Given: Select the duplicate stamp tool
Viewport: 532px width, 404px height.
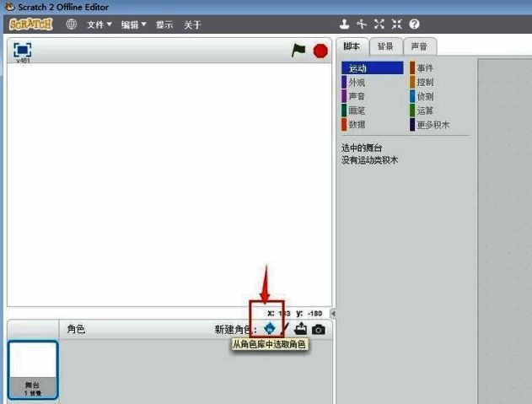Looking at the screenshot, I should [x=345, y=24].
